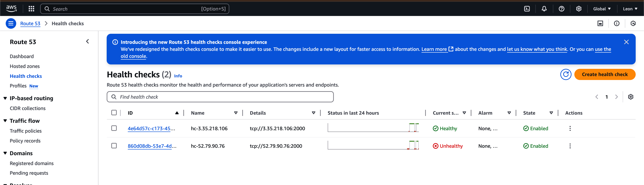This screenshot has width=644, height=185.
Task: Open health check 4e64d57c-c173-45 link
Action: tap(151, 128)
